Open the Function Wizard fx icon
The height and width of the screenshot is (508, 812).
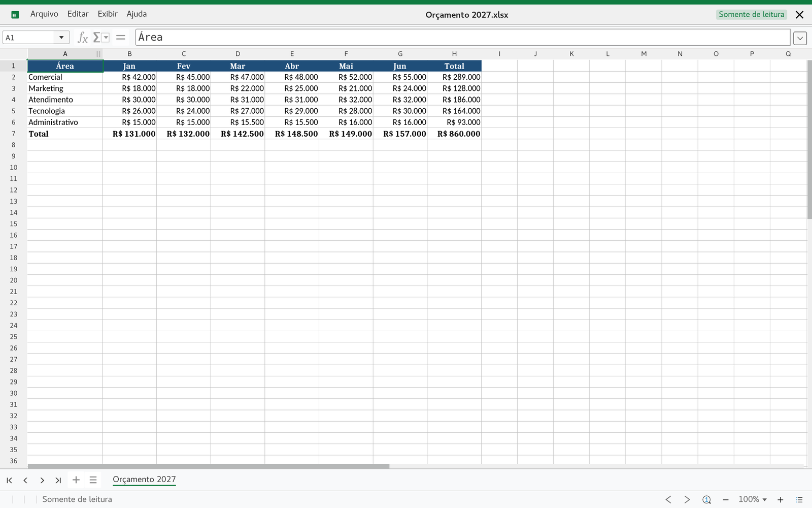pos(83,38)
